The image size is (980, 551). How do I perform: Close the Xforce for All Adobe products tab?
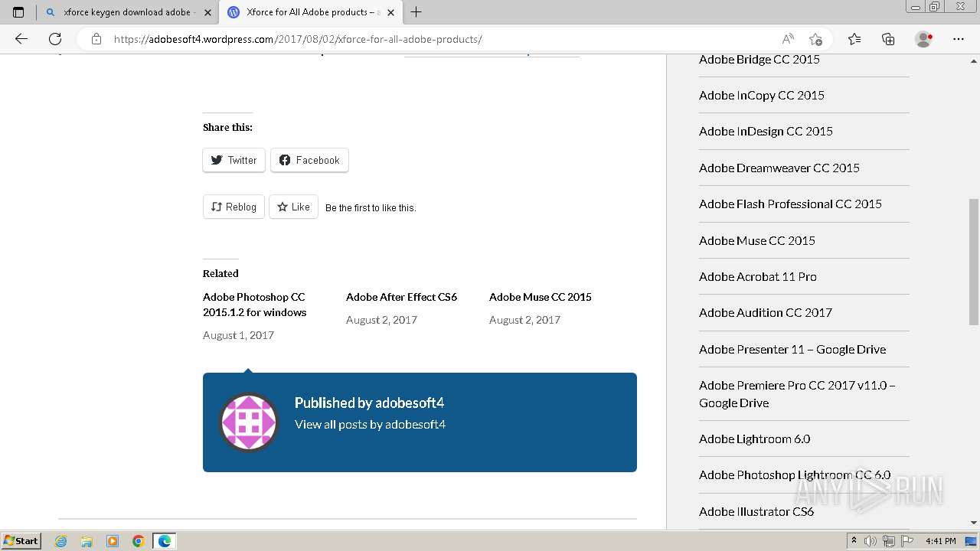(x=391, y=12)
